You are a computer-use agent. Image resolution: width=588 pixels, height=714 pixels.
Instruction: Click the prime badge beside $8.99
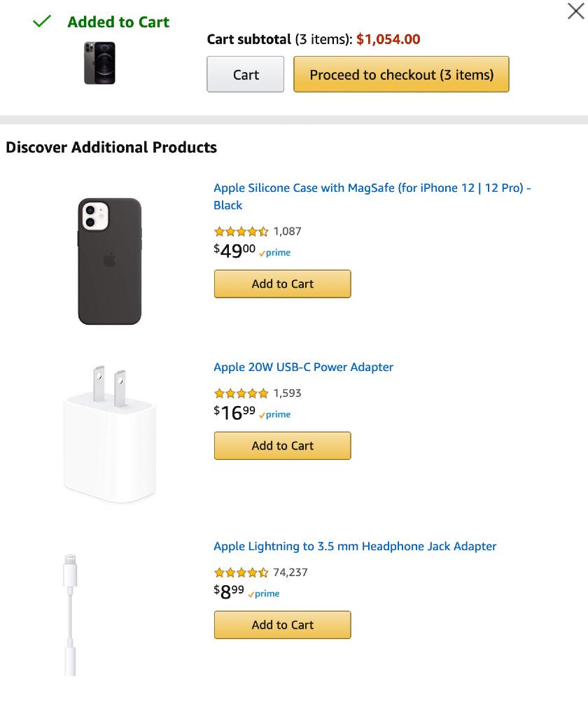[264, 594]
